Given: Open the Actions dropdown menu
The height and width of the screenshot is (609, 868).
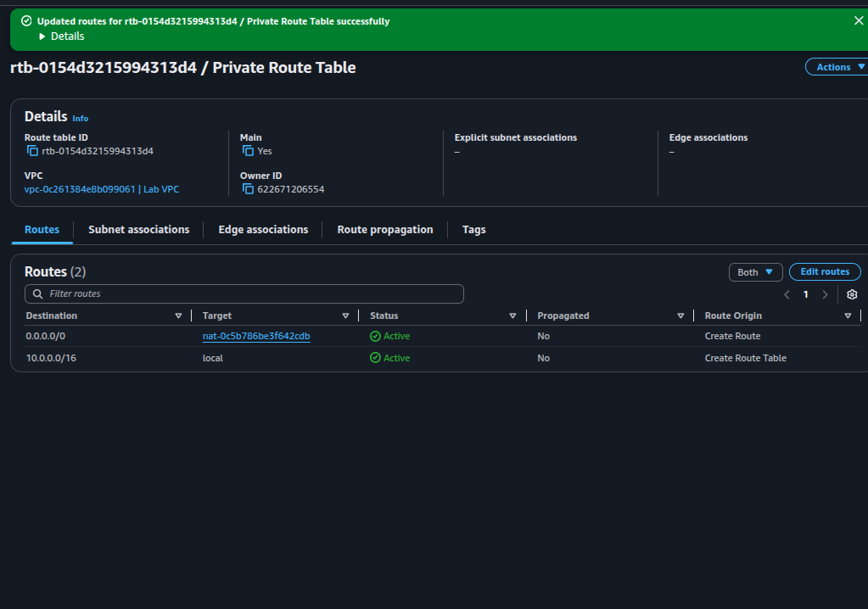Looking at the screenshot, I should tap(838, 67).
